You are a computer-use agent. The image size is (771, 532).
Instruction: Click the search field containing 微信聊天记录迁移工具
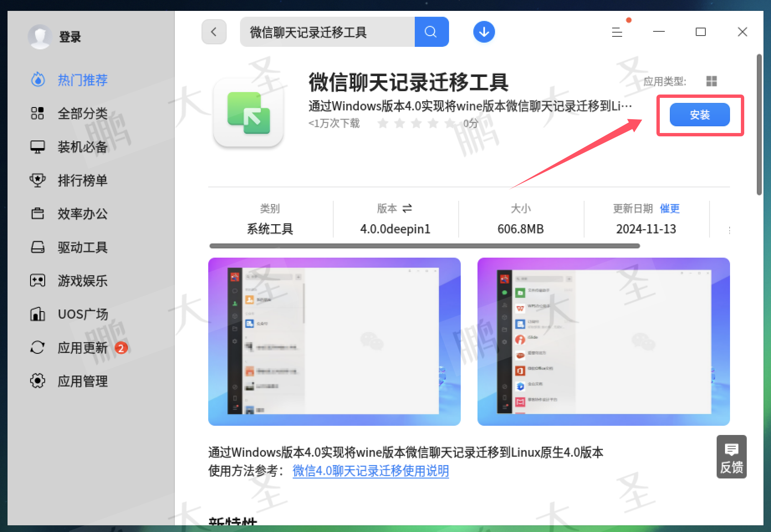tap(327, 32)
